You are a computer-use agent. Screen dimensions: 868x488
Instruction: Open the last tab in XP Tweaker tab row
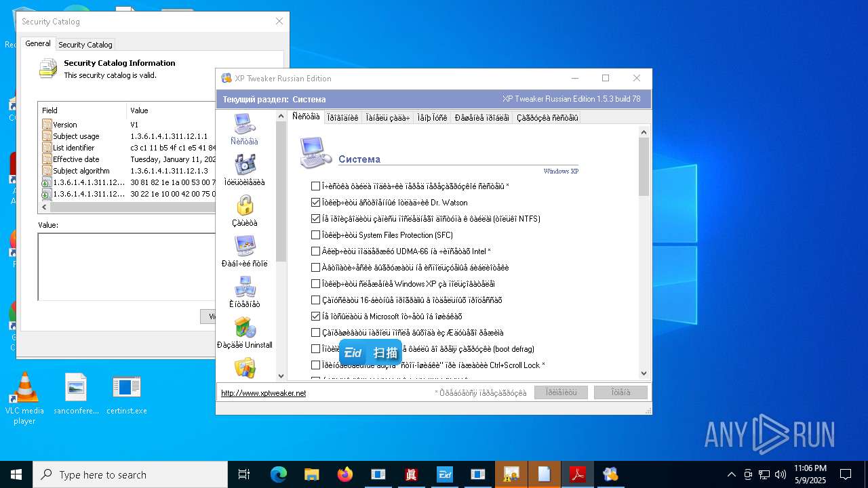(547, 118)
